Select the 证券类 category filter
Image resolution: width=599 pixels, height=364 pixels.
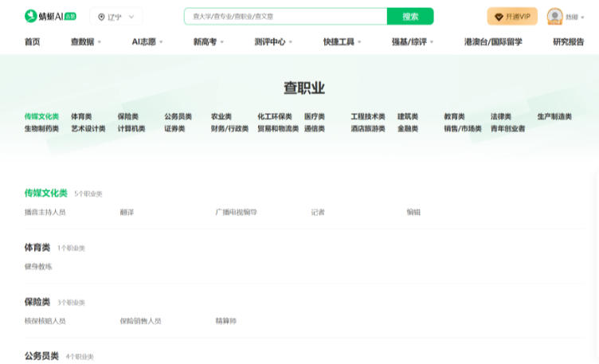coord(174,129)
